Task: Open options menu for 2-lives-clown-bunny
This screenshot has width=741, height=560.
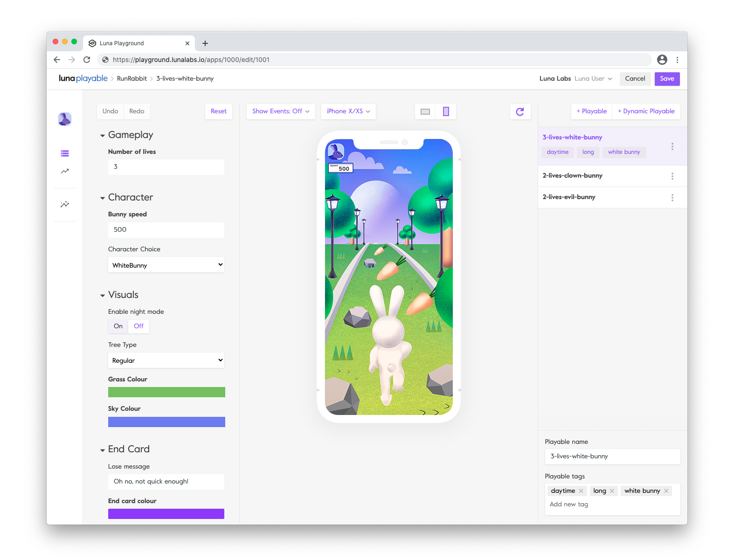Action: coord(672,176)
